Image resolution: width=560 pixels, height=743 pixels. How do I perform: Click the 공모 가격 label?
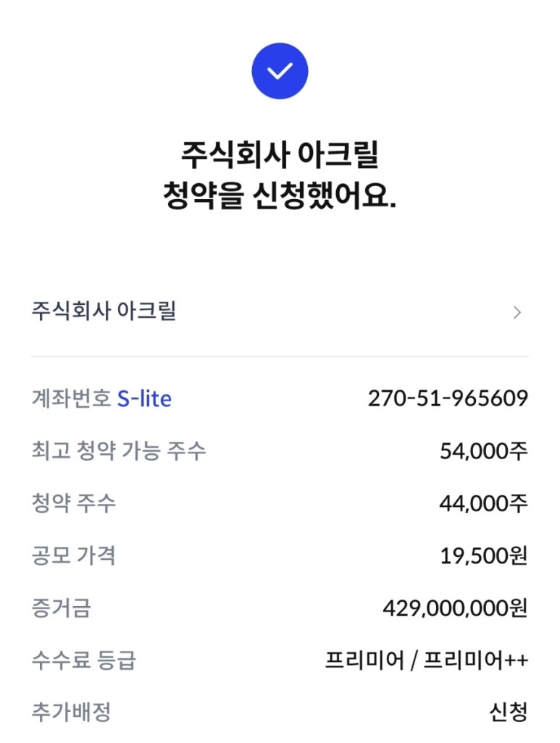click(x=73, y=556)
